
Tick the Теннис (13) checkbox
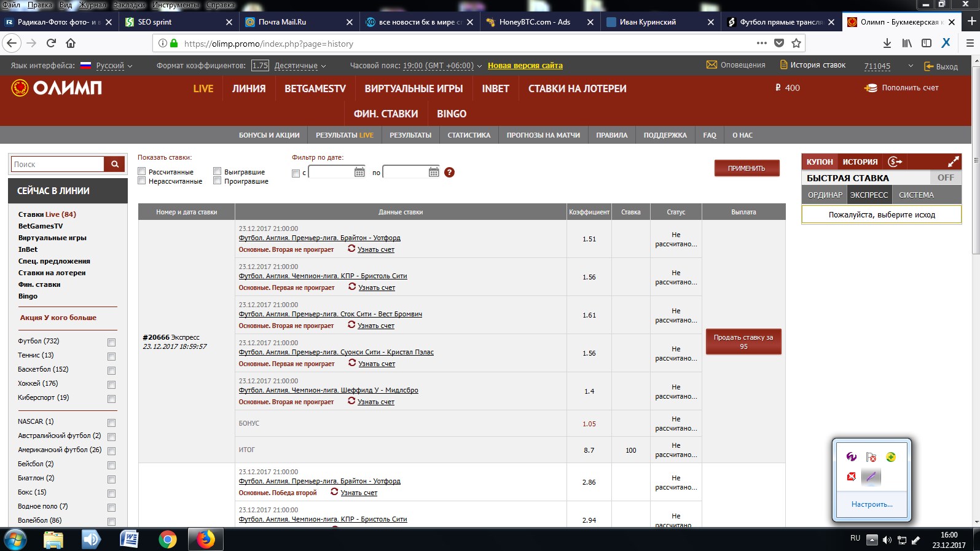pyautogui.click(x=111, y=356)
